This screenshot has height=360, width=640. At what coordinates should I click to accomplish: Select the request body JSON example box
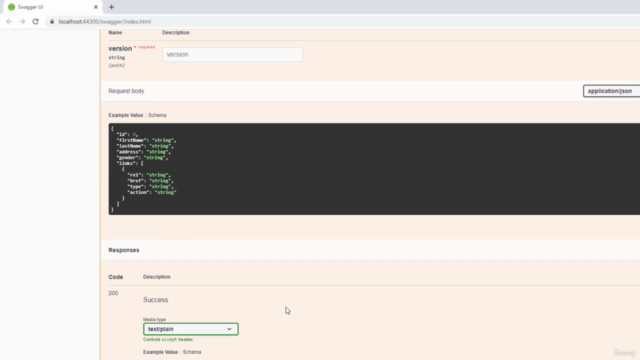[x=374, y=169]
